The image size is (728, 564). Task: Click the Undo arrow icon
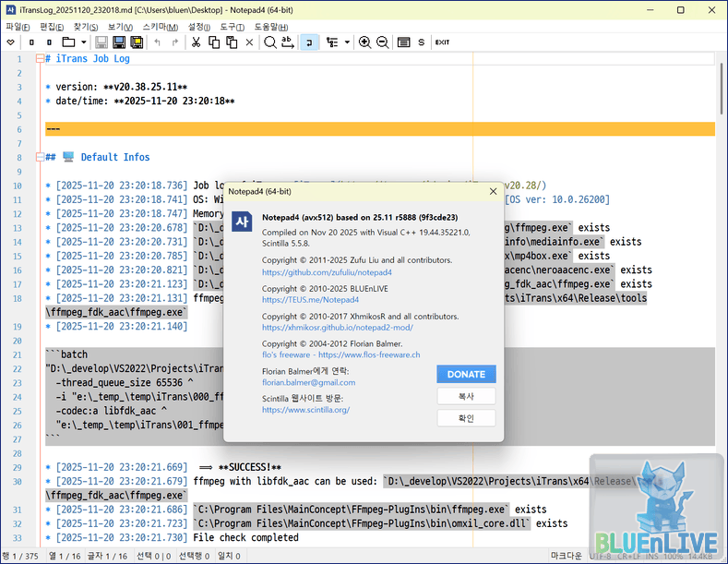pyautogui.click(x=157, y=42)
